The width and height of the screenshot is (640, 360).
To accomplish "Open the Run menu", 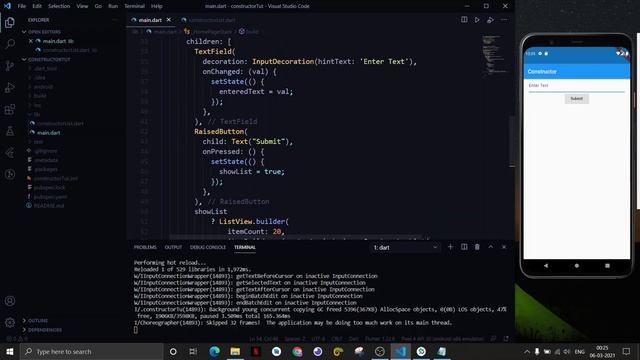I will [x=113, y=6].
